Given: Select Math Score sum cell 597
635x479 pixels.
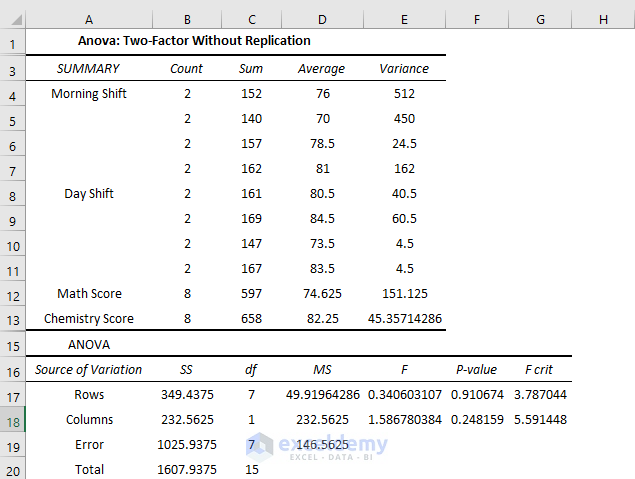Looking at the screenshot, I should (251, 294).
